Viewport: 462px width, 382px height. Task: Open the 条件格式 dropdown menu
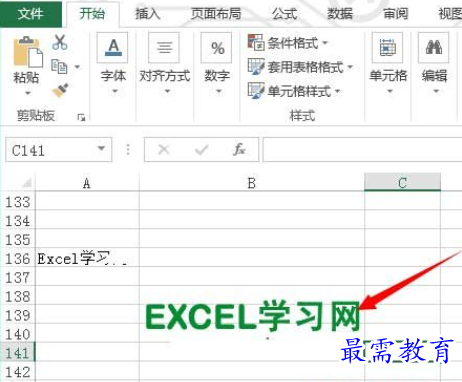pos(325,43)
